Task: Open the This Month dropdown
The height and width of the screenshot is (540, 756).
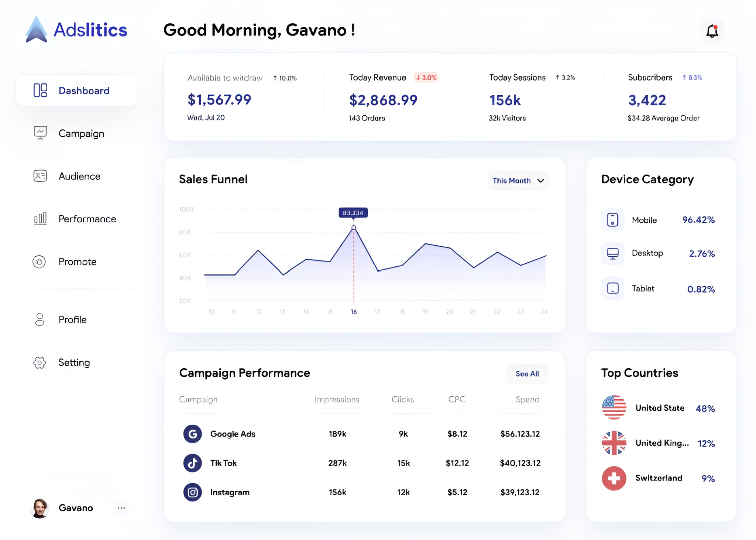Action: pos(518,181)
